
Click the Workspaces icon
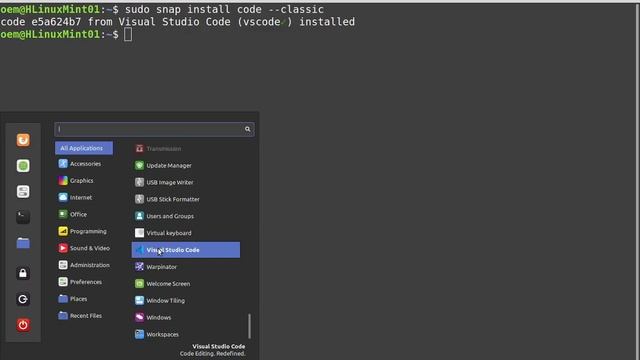[139, 334]
